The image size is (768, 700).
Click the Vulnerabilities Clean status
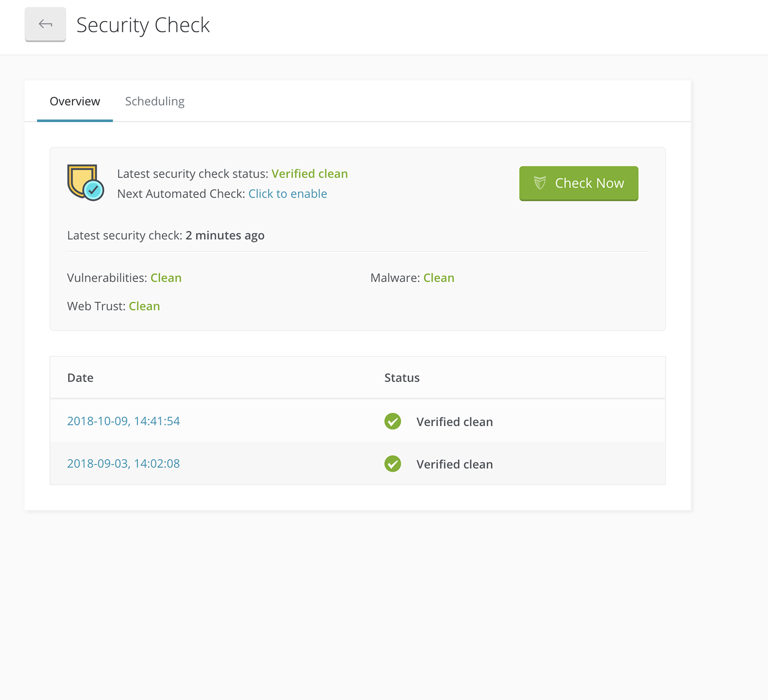point(166,278)
